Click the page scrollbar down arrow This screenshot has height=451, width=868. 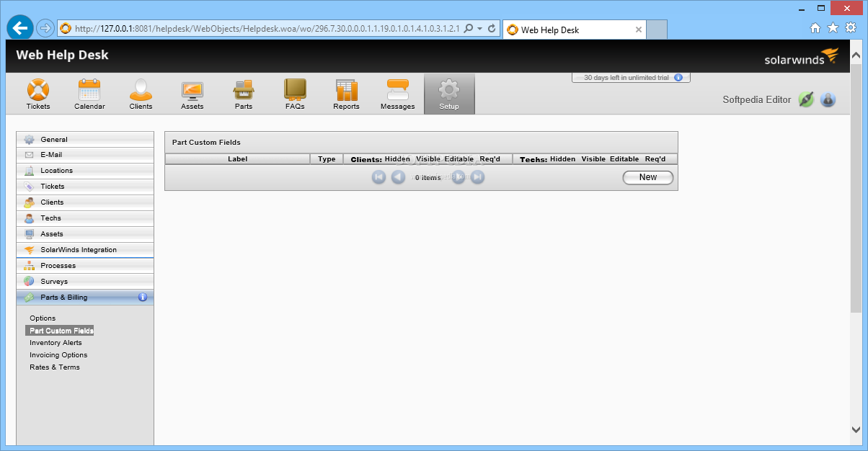pyautogui.click(x=856, y=429)
